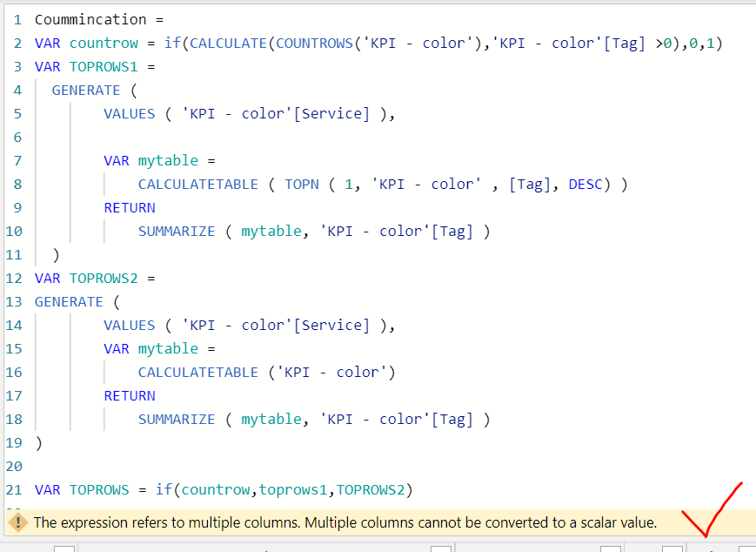Click the TOPN function on line 8
Image resolution: width=756 pixels, height=552 pixels.
point(302,185)
